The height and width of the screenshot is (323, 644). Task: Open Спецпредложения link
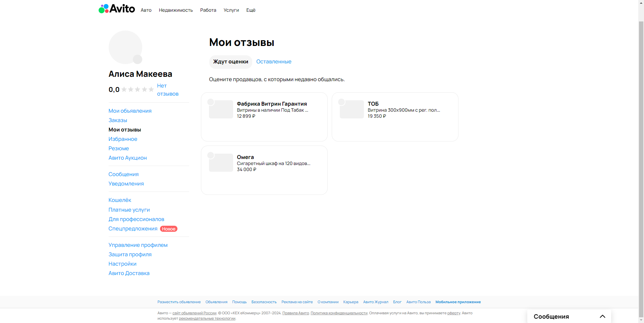[x=133, y=229]
